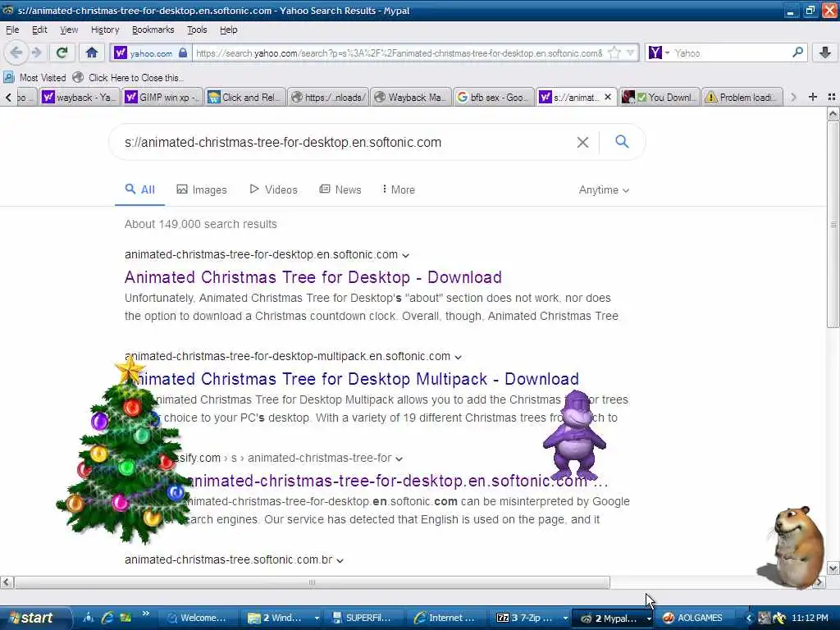Select the Images search filter
This screenshot has width=840, height=630.
[x=202, y=189]
